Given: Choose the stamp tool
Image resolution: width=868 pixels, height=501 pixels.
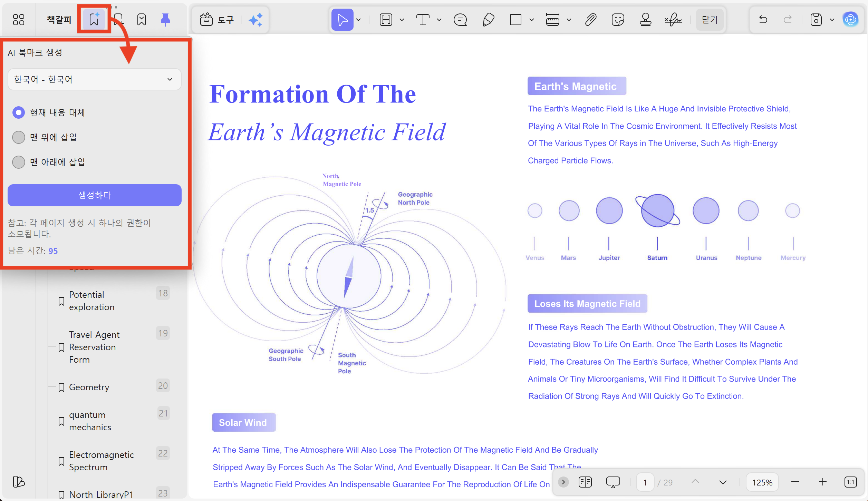Looking at the screenshot, I should point(645,20).
